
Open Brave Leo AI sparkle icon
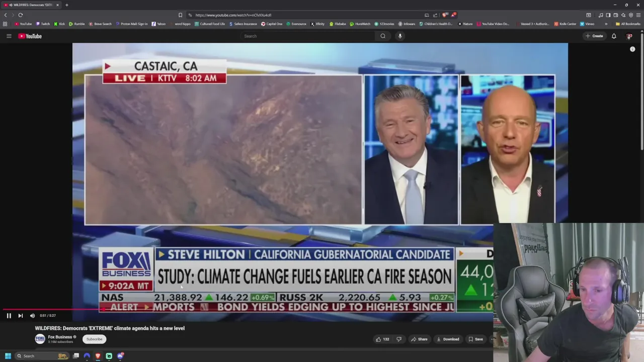pyautogui.click(x=623, y=15)
